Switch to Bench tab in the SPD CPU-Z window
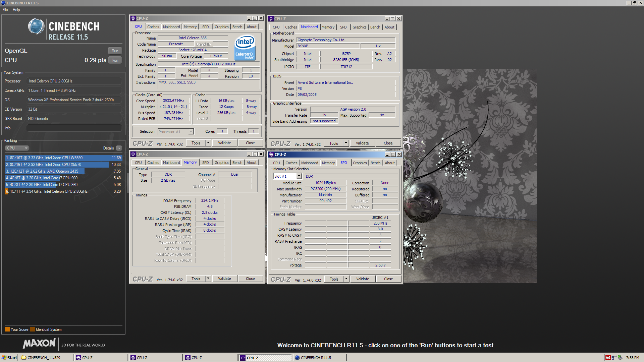The width and height of the screenshot is (644, 362). (375, 163)
